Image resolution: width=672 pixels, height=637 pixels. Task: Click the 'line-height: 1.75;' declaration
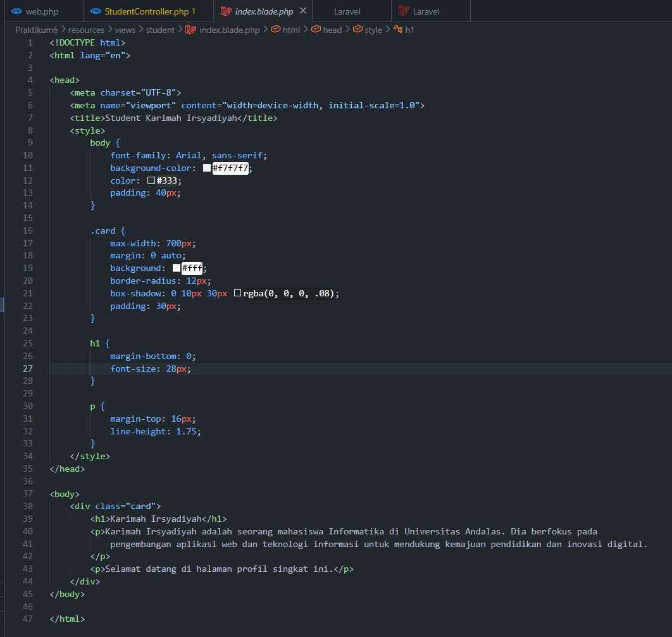point(156,431)
